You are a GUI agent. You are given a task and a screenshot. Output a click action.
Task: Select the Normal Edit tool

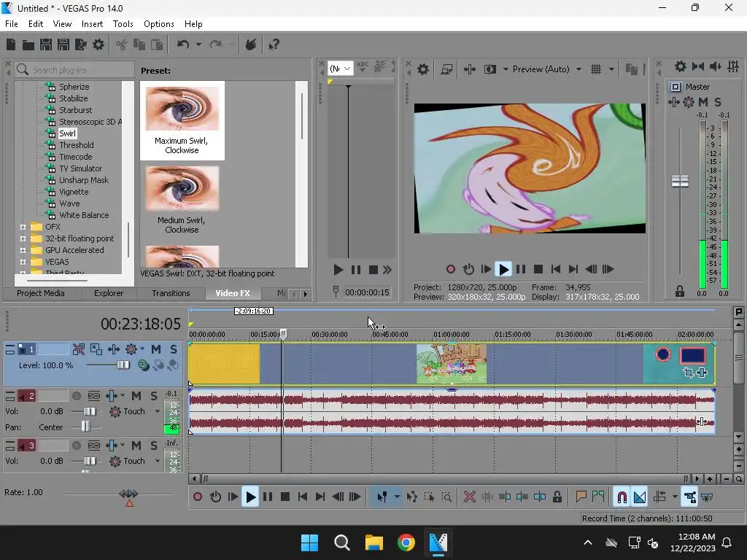coord(382,497)
